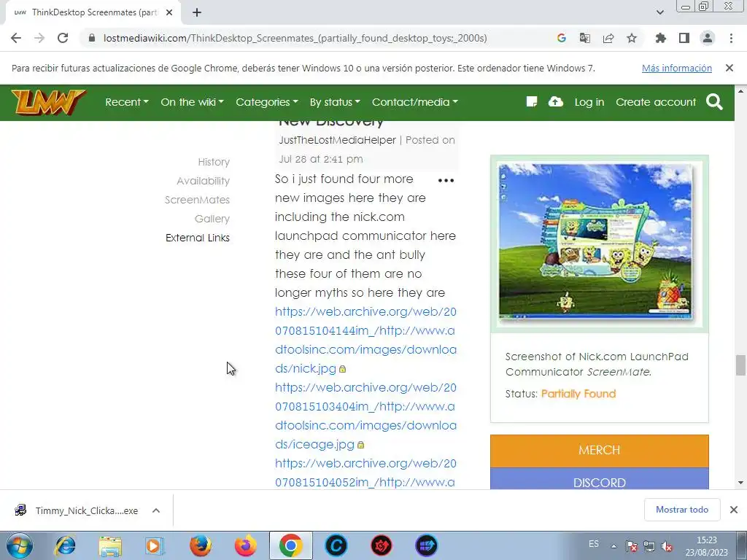Open Windows Media Player from taskbar
Viewport: 747px width, 560px height.
(155, 545)
